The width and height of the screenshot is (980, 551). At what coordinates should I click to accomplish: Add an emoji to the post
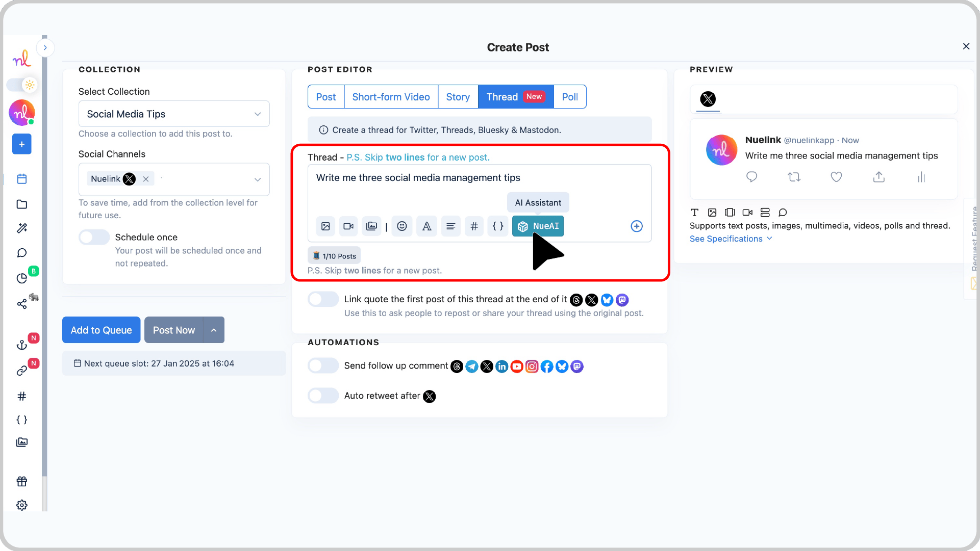point(402,226)
